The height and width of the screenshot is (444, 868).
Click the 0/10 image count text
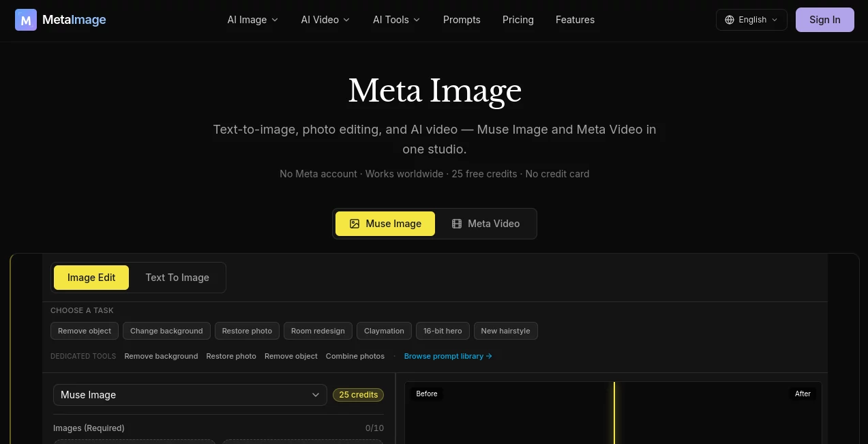(374, 428)
